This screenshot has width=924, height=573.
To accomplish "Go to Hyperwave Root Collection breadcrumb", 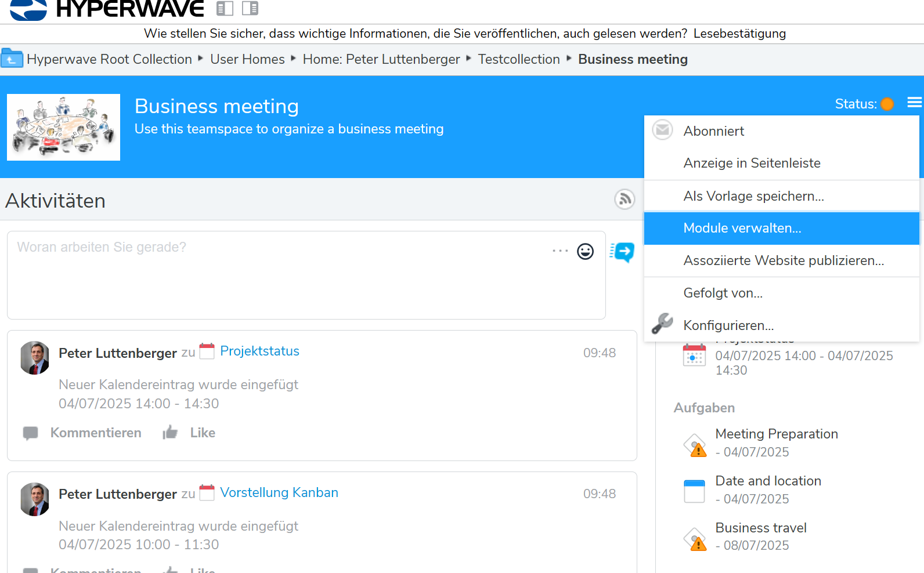I will 109,59.
